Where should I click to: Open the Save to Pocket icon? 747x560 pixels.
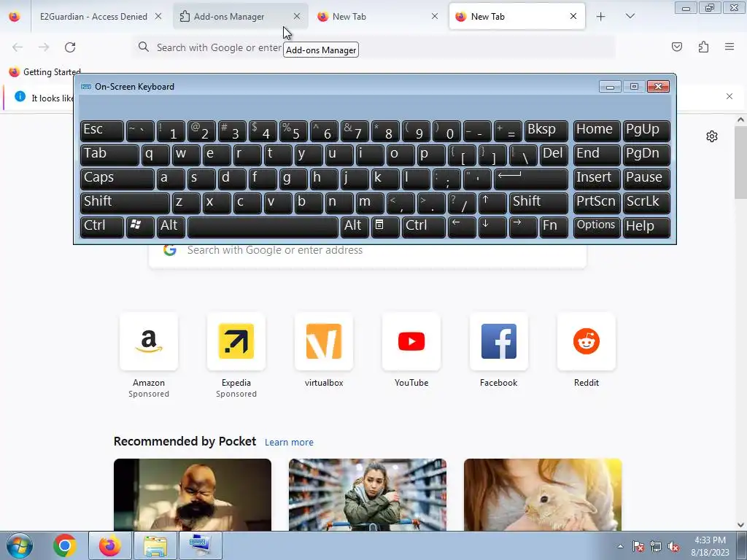click(x=677, y=47)
